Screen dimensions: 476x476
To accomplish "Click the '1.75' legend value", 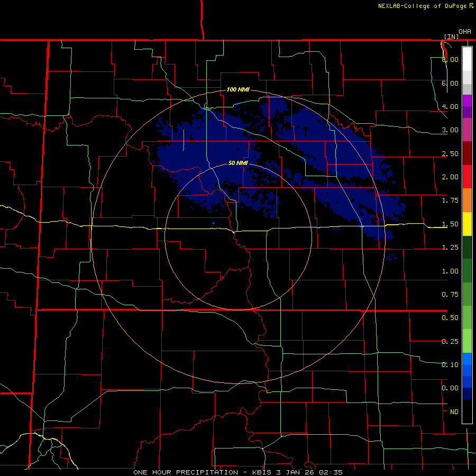I will [450, 200].
